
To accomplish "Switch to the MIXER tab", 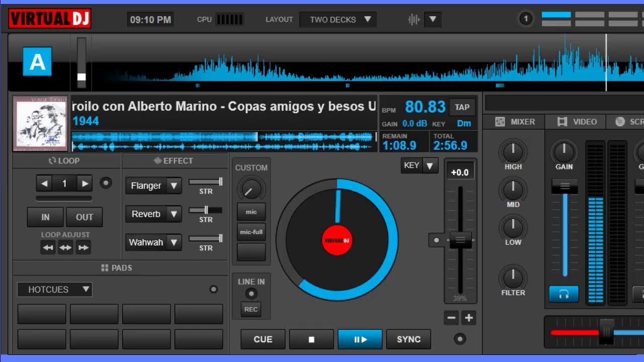I will (x=515, y=122).
